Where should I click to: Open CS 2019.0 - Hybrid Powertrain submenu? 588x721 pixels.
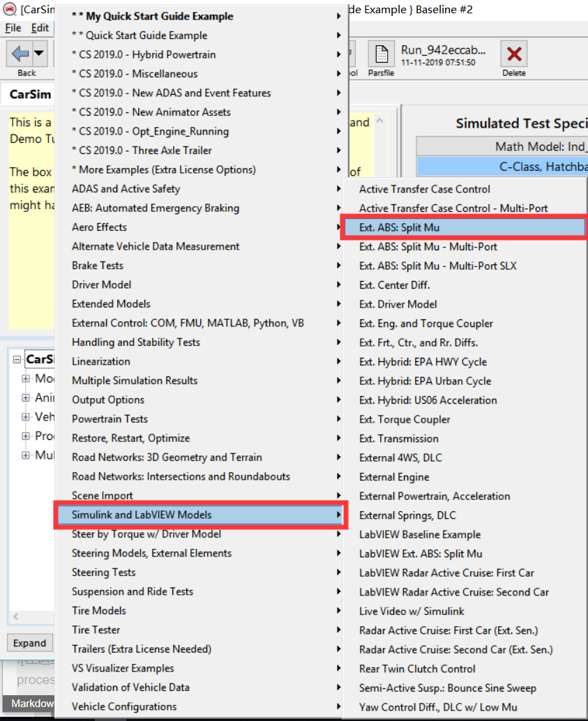202,54
